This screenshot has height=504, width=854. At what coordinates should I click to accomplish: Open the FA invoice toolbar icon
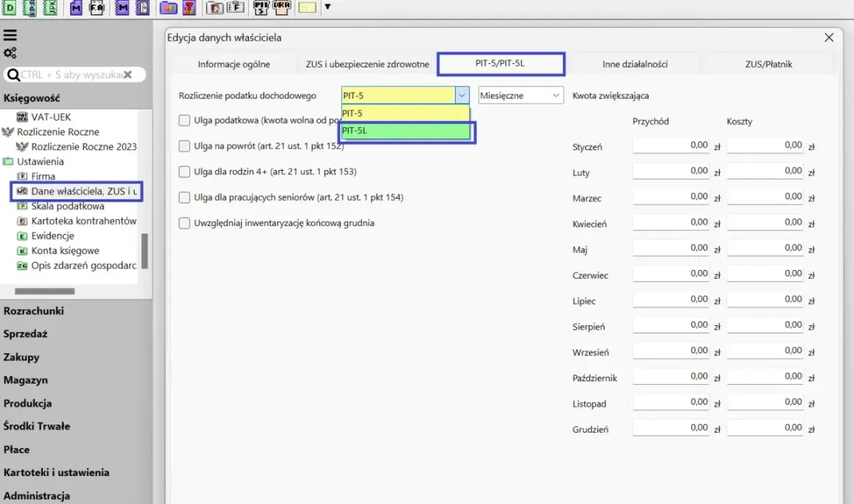[x=96, y=7]
